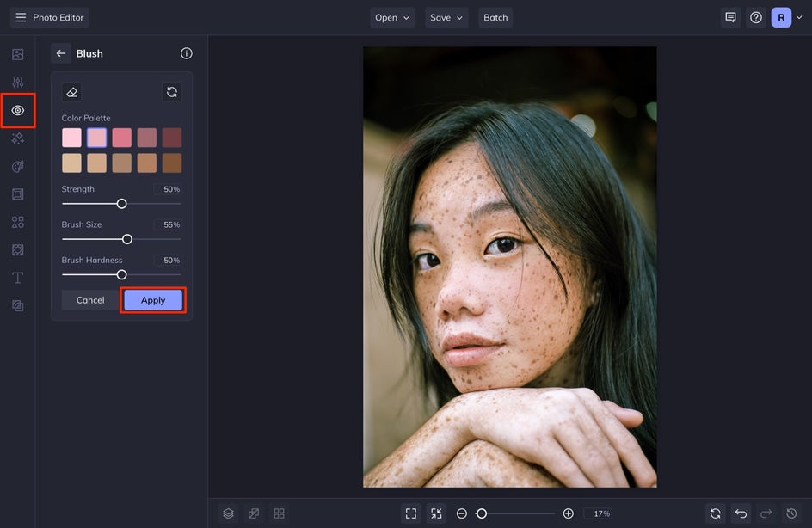
Task: Open the Text tool icon
Action: (x=17, y=278)
